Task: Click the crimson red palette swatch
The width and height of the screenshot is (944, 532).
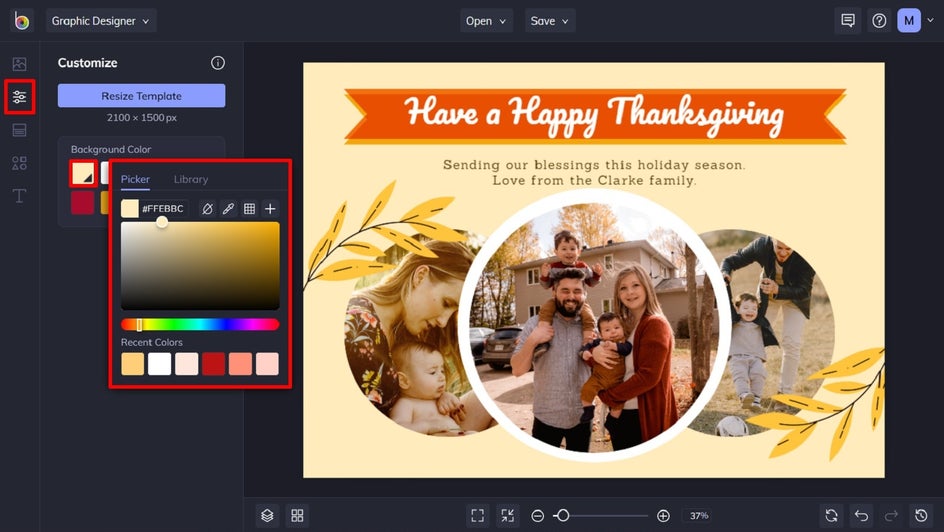Action: (x=82, y=203)
